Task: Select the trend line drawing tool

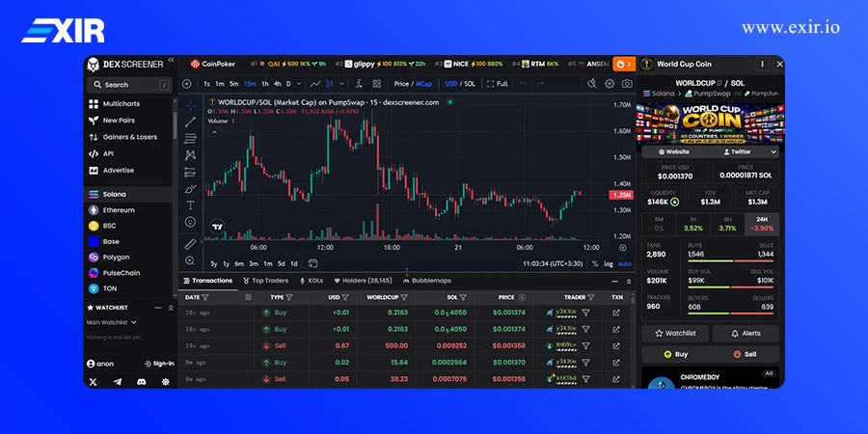Action: (190, 122)
